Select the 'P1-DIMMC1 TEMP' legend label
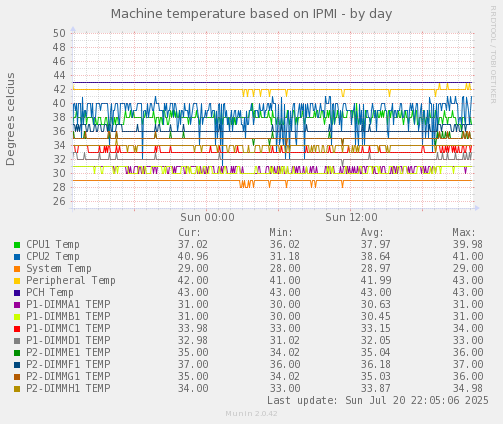This screenshot has width=503, height=424. pyautogui.click(x=68, y=328)
